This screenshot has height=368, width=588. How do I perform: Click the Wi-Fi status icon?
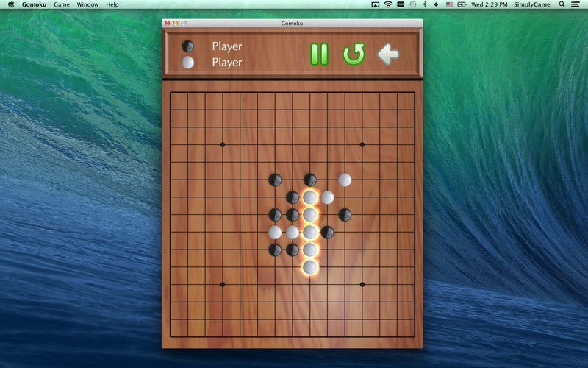click(387, 4)
